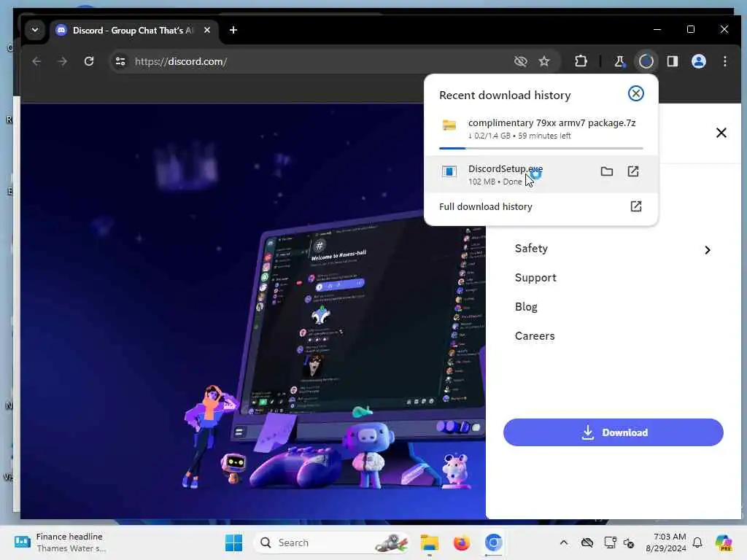Toggle the Chrome side panel
Image resolution: width=747 pixels, height=560 pixels.
pos(672,61)
